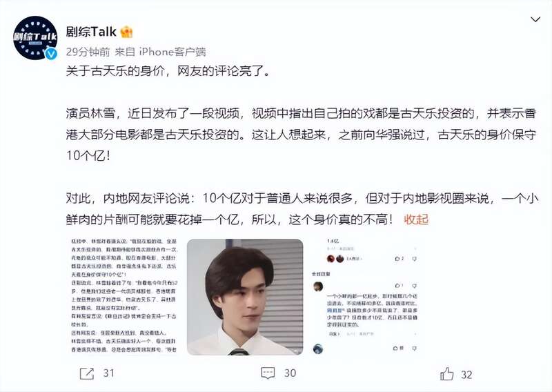Open the comments screenshot thumbnail

pos(365,296)
